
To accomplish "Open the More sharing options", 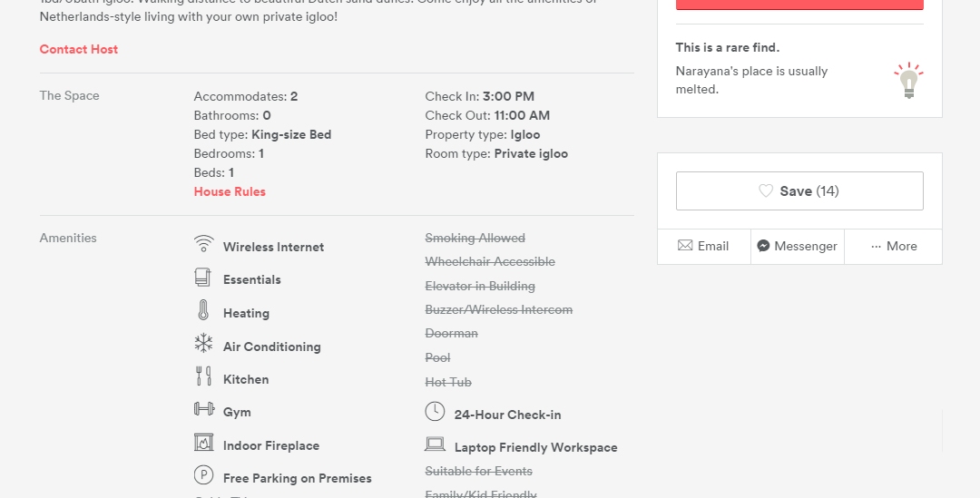I will (894, 246).
